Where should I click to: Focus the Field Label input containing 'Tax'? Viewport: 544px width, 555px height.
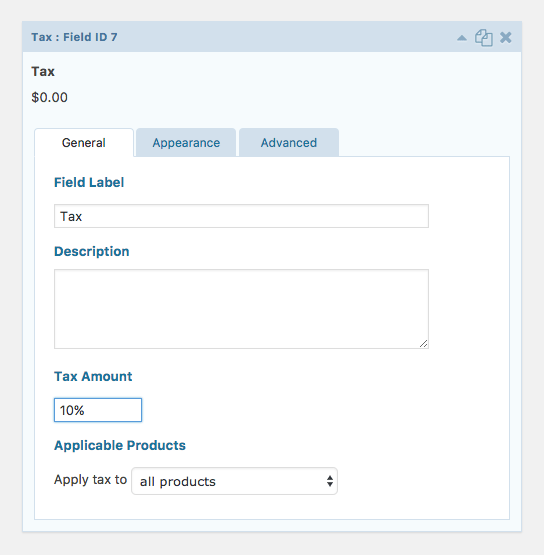point(241,216)
